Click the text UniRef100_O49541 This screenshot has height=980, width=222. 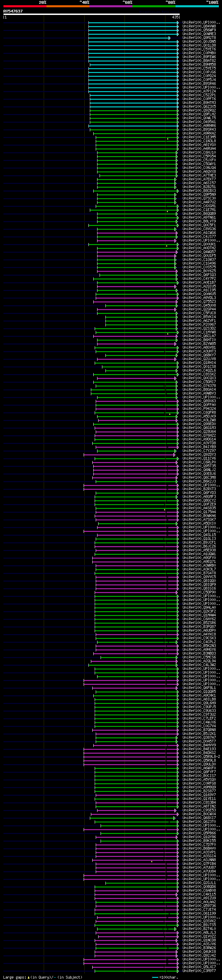[x=199, y=122]
